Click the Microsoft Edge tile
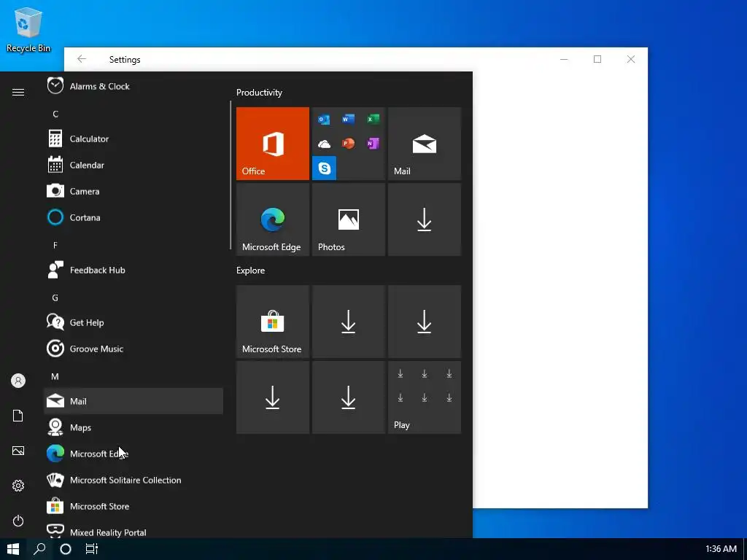The image size is (747, 560). (x=273, y=219)
